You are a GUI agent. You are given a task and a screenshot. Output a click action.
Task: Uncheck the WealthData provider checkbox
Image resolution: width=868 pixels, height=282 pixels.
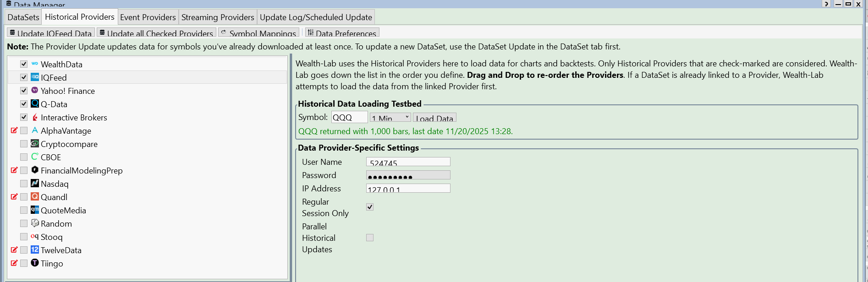tap(24, 64)
